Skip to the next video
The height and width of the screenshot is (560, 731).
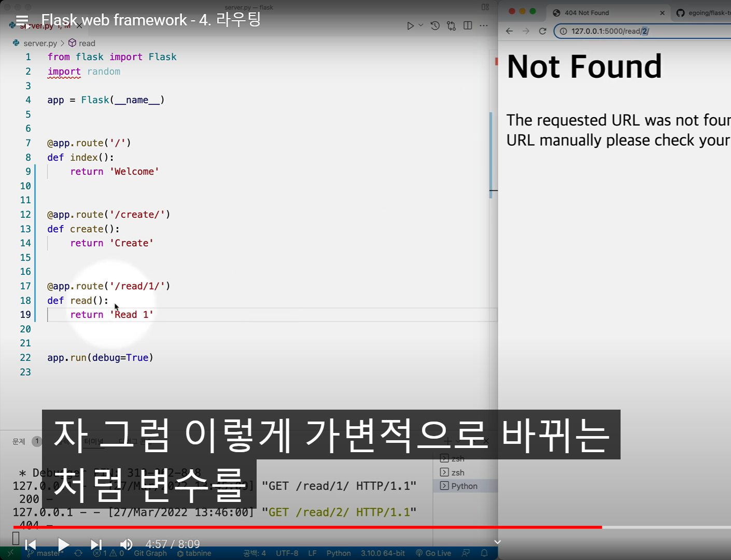[x=96, y=544]
